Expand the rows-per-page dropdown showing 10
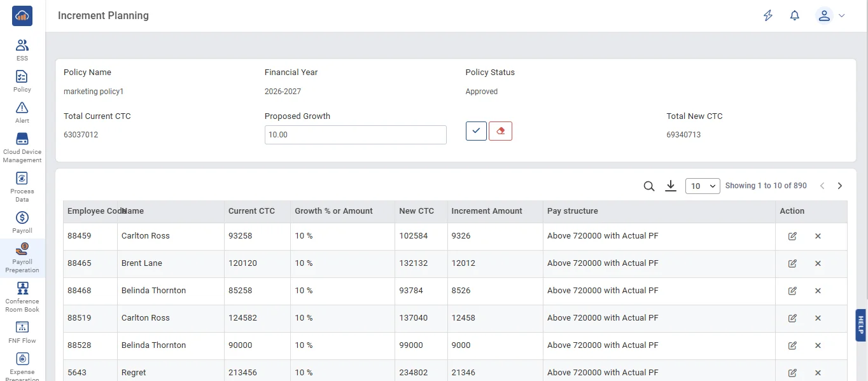Image resolution: width=868 pixels, height=381 pixels. pyautogui.click(x=703, y=186)
